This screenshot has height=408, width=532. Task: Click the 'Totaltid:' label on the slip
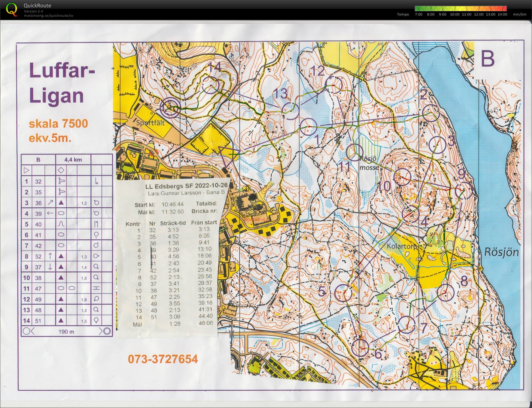206,203
